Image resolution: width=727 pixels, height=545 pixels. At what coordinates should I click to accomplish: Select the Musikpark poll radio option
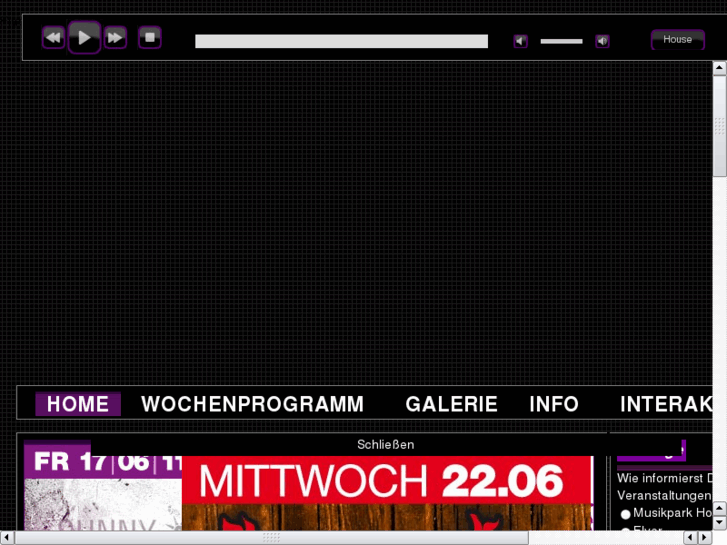click(625, 514)
